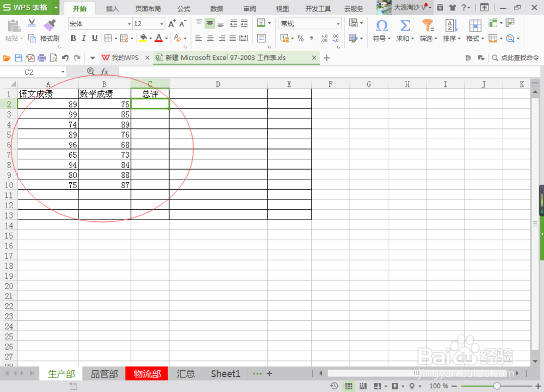
Task: Open the 品管部 sheet tab
Action: click(x=104, y=374)
